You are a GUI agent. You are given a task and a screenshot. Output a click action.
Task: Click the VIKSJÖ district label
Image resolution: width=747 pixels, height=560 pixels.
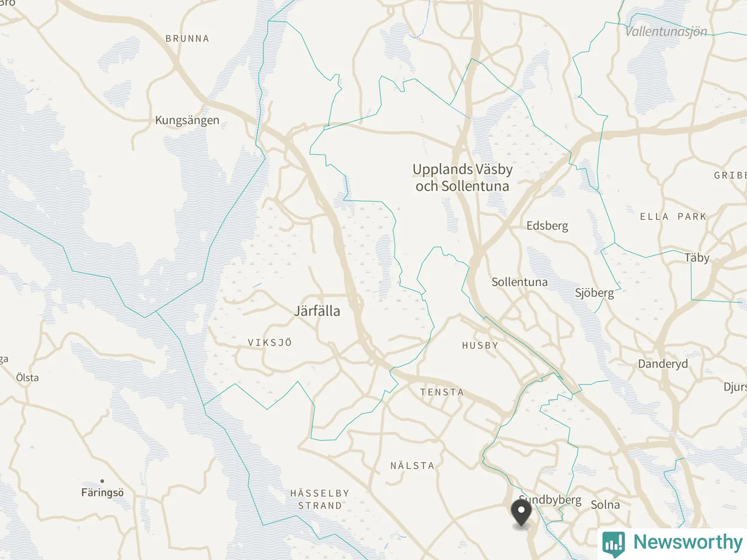(x=270, y=342)
